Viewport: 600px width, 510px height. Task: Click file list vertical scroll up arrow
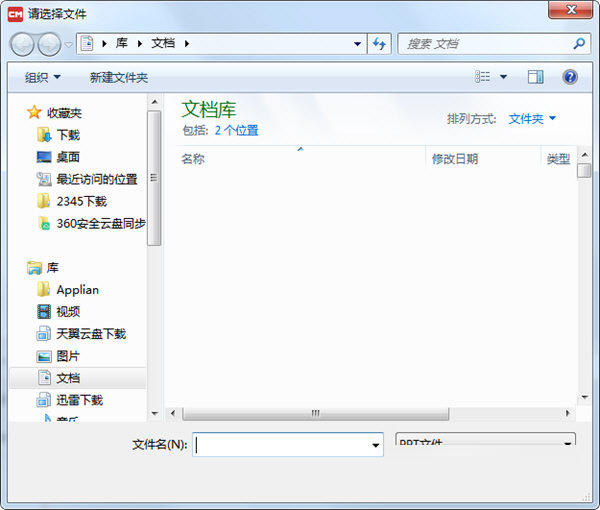pyautogui.click(x=584, y=155)
